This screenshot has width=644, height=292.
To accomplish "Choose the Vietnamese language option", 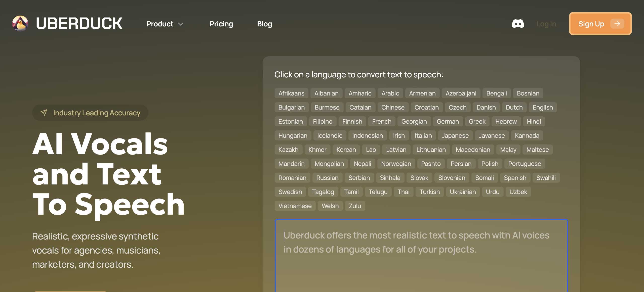I will tap(295, 206).
